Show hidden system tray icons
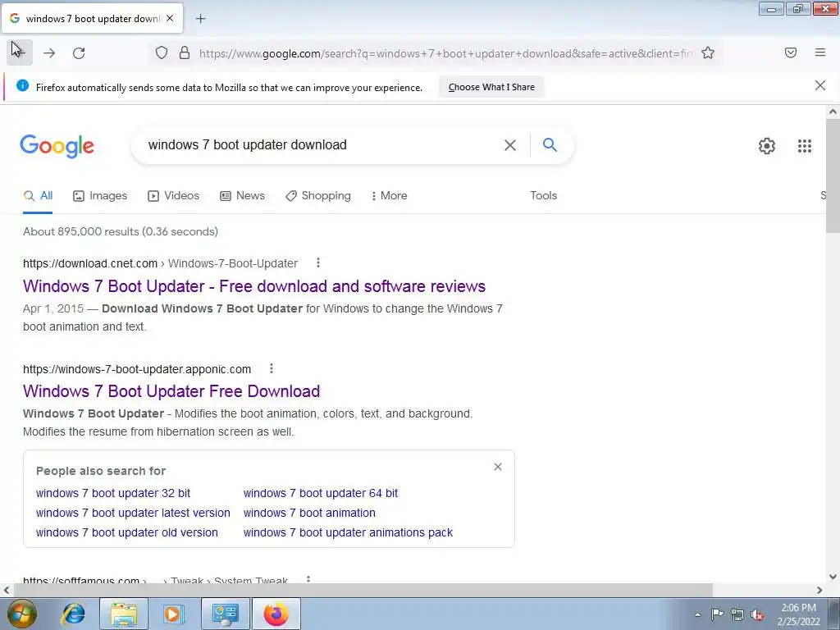Screen dimensions: 840x630 click(697, 614)
